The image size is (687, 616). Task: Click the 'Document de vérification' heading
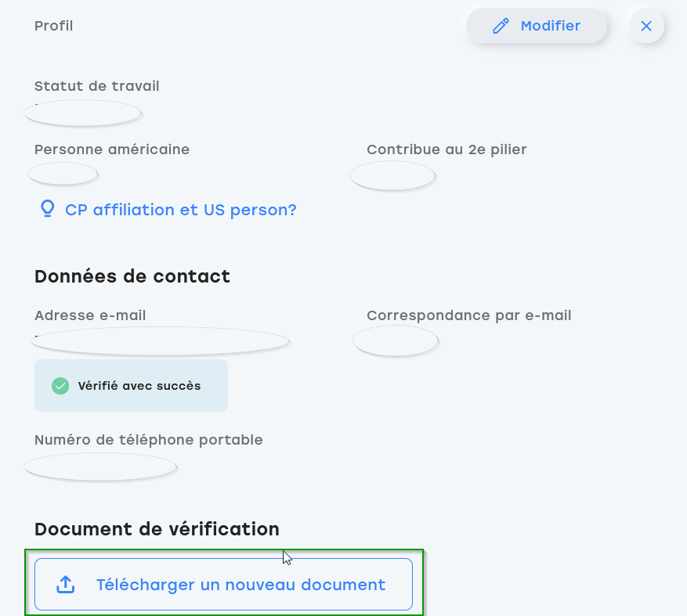point(157,529)
